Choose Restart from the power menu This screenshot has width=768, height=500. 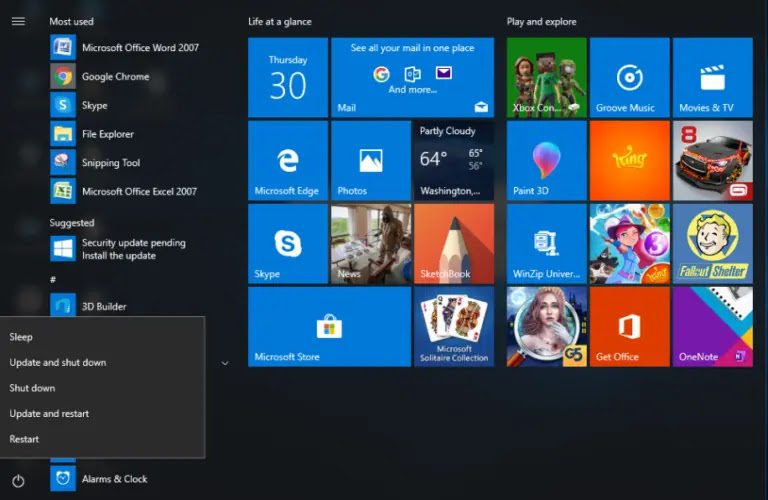102,439
